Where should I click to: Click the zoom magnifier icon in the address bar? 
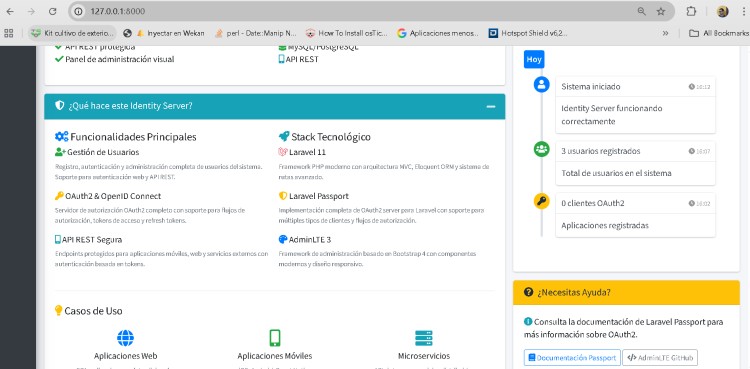click(641, 11)
